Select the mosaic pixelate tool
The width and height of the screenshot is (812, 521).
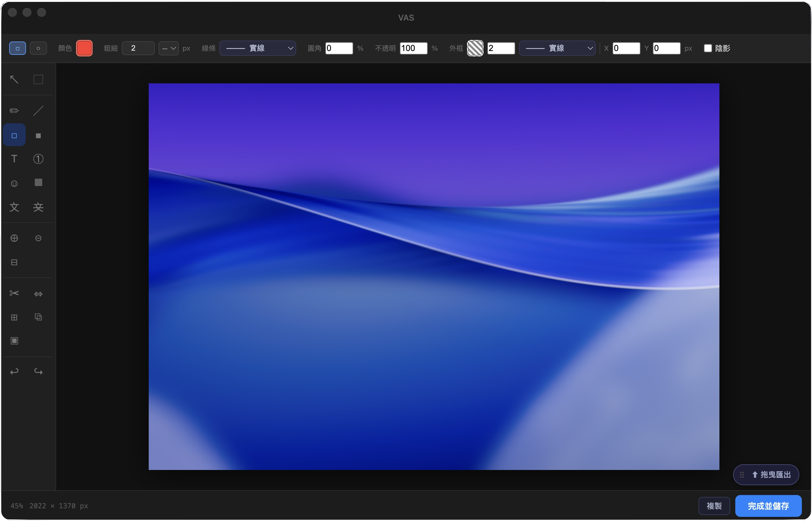[38, 183]
